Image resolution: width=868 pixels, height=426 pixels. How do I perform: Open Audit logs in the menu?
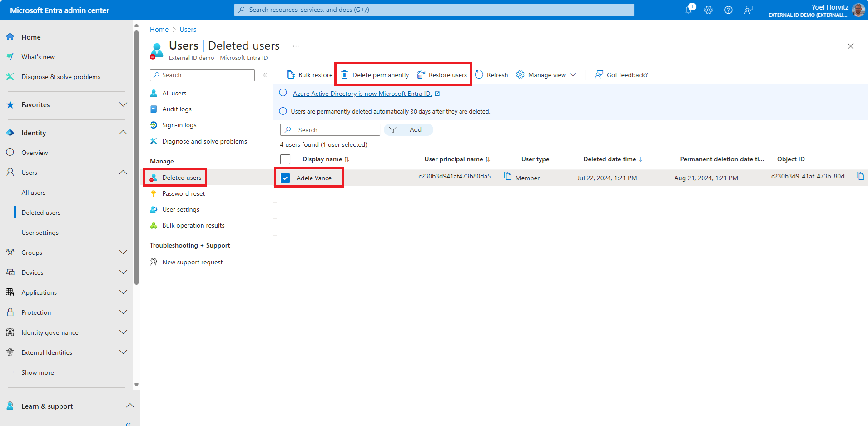pyautogui.click(x=177, y=109)
